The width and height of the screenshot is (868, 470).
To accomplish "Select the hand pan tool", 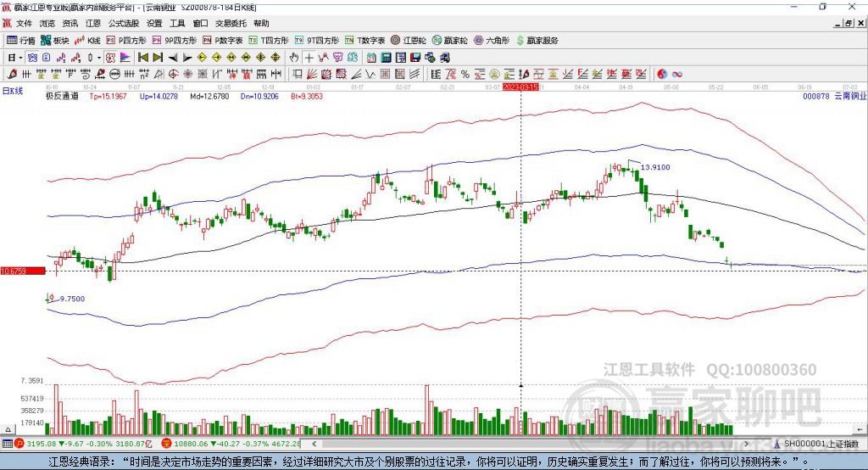I will [x=294, y=57].
